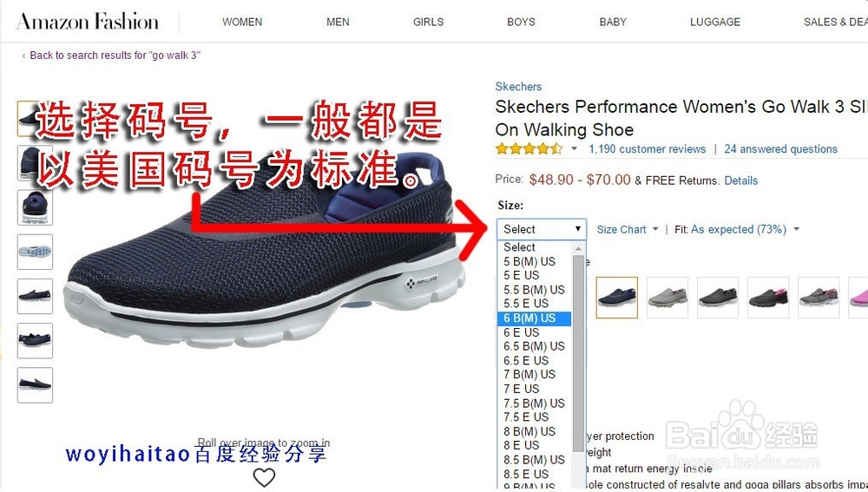Select the shoe sole view thumbnail
Screen dimensions: 868x492
[x=35, y=252]
